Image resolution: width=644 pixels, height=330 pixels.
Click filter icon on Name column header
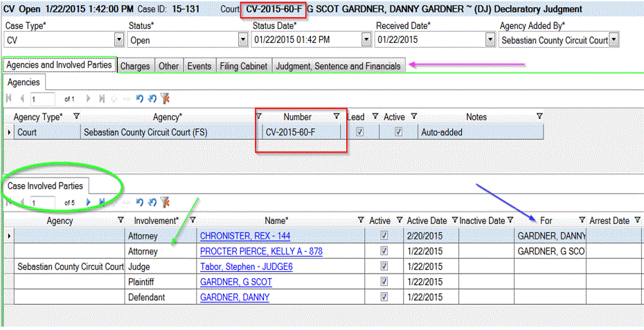click(x=361, y=220)
